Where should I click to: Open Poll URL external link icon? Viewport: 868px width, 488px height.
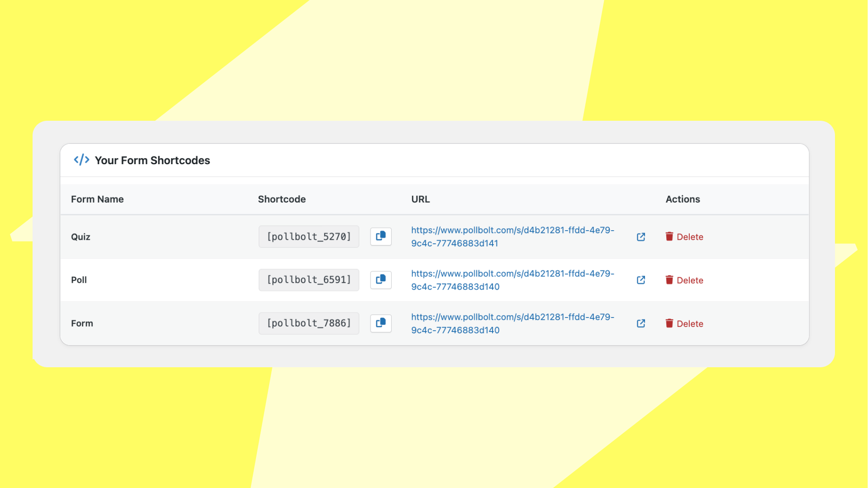click(641, 280)
